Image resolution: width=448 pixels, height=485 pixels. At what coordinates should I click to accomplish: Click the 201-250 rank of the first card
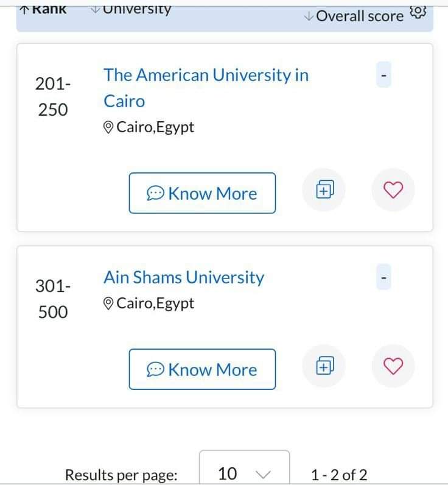click(x=53, y=97)
